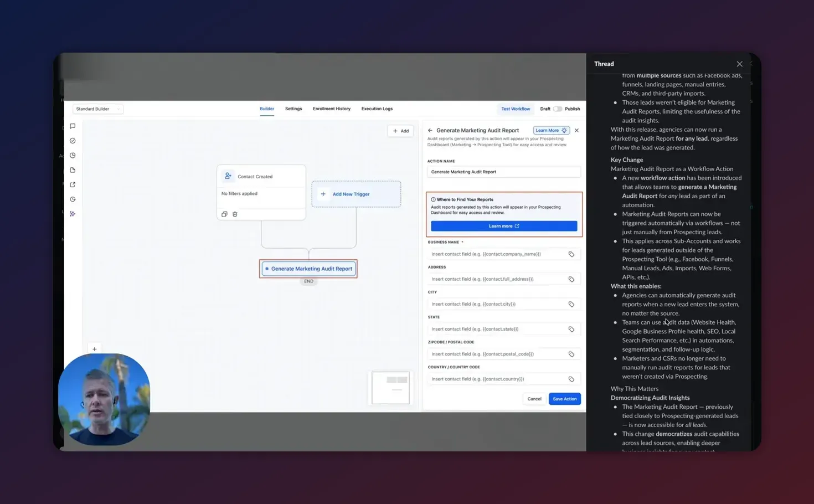Image resolution: width=814 pixels, height=504 pixels.
Task: Select the external link icon in sidebar
Action: pyautogui.click(x=73, y=184)
